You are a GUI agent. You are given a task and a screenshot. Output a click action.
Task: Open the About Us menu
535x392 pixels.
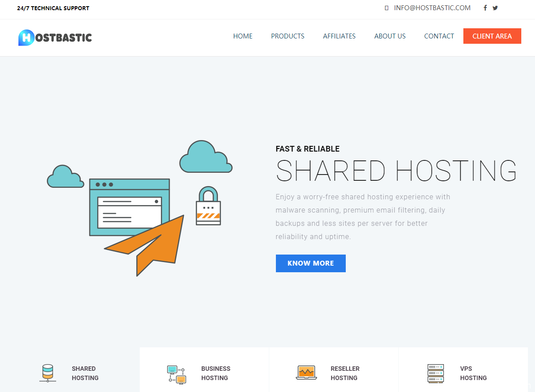pos(390,36)
